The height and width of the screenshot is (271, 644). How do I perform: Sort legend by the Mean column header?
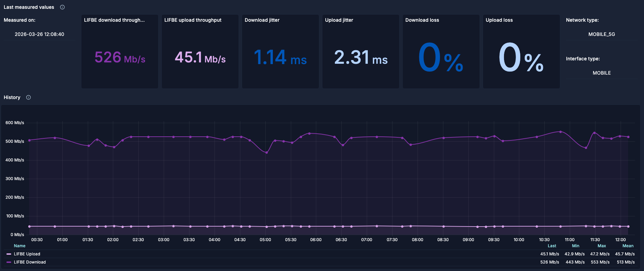pos(628,246)
